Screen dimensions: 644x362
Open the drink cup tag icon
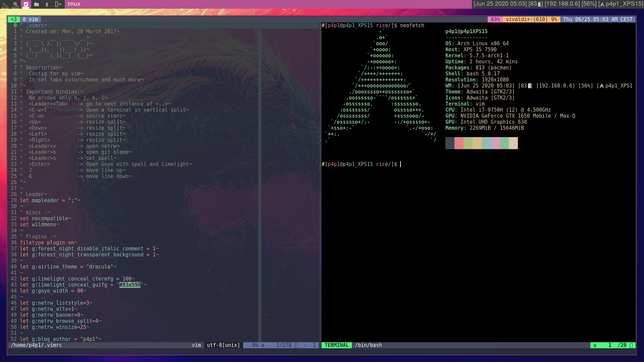pos(47,4)
